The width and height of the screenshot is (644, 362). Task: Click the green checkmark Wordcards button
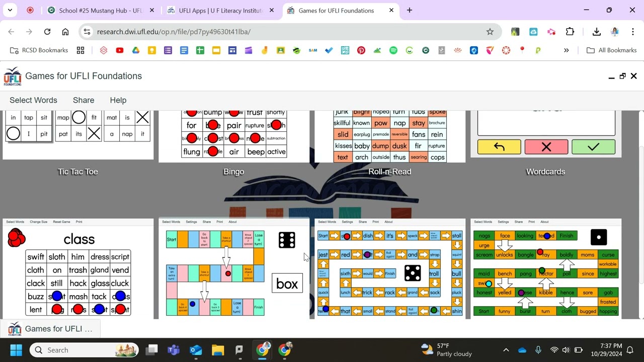[594, 147]
